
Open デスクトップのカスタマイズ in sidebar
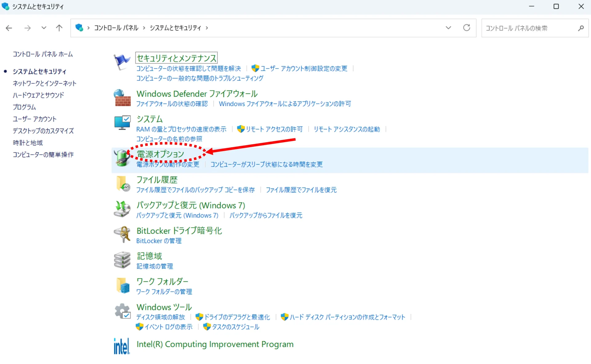pos(43,131)
